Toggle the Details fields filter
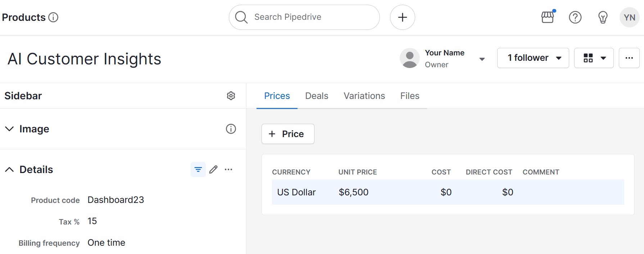Image resolution: width=644 pixels, height=254 pixels. (198, 169)
